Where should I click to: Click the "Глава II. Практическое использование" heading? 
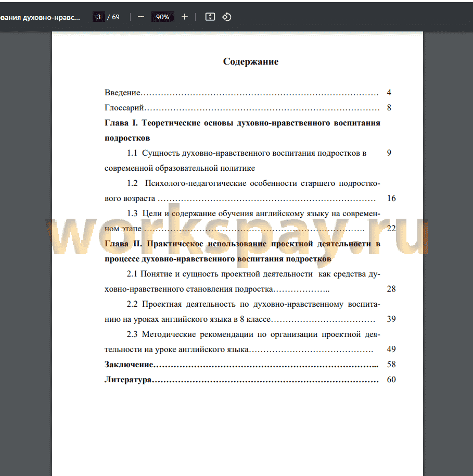(242, 251)
